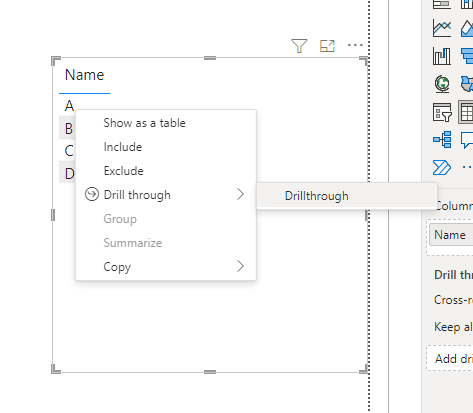473x413 pixels.
Task: Choose Exclude from the context menu
Action: pyautogui.click(x=166, y=171)
